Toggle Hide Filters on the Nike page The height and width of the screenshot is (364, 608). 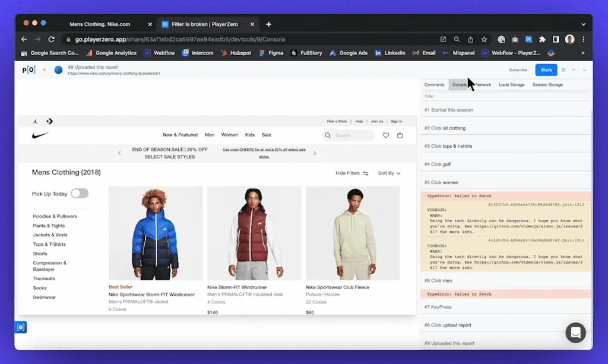tap(352, 173)
